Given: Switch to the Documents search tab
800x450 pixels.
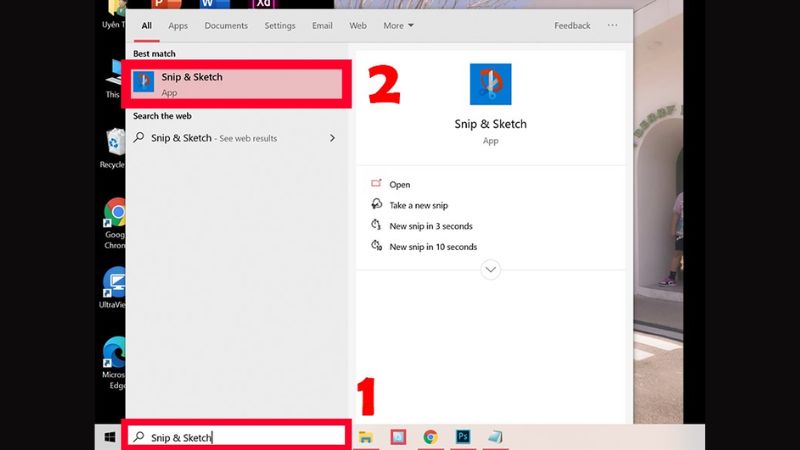Looking at the screenshot, I should (226, 26).
